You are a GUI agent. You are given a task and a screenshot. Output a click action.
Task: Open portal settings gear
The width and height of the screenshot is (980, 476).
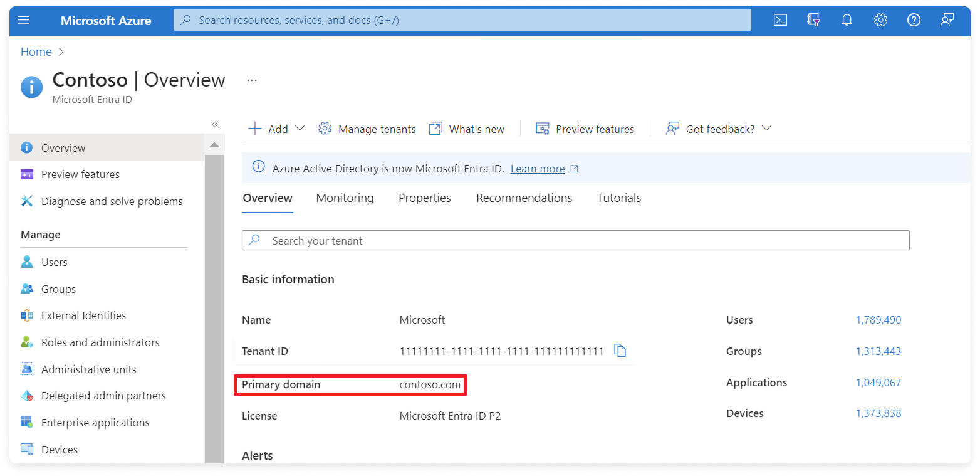880,20
